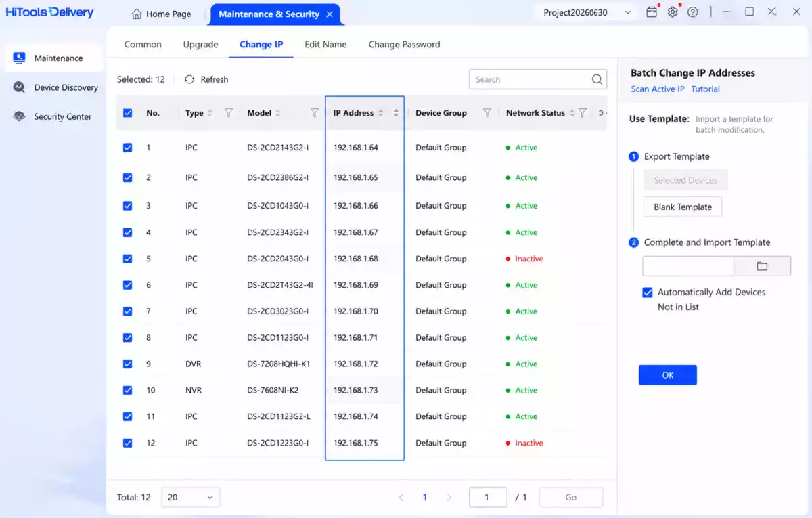Select page 1 in pagination

pyautogui.click(x=425, y=497)
